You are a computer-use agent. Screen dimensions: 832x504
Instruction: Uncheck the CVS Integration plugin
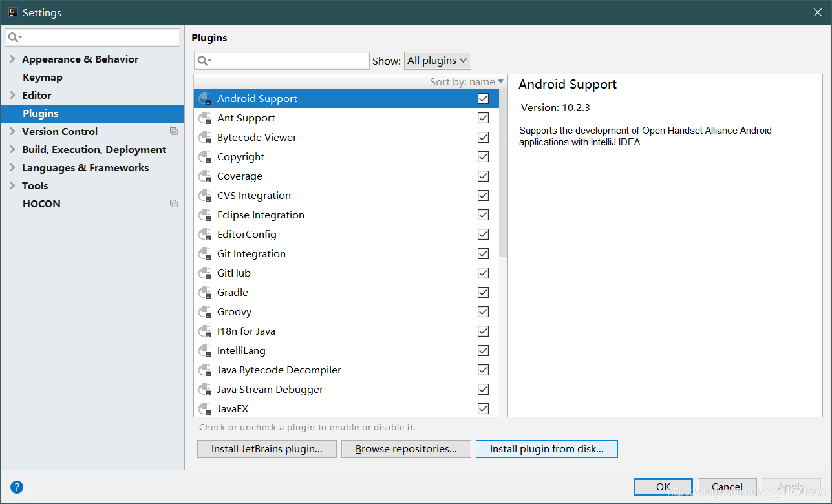[483, 196]
